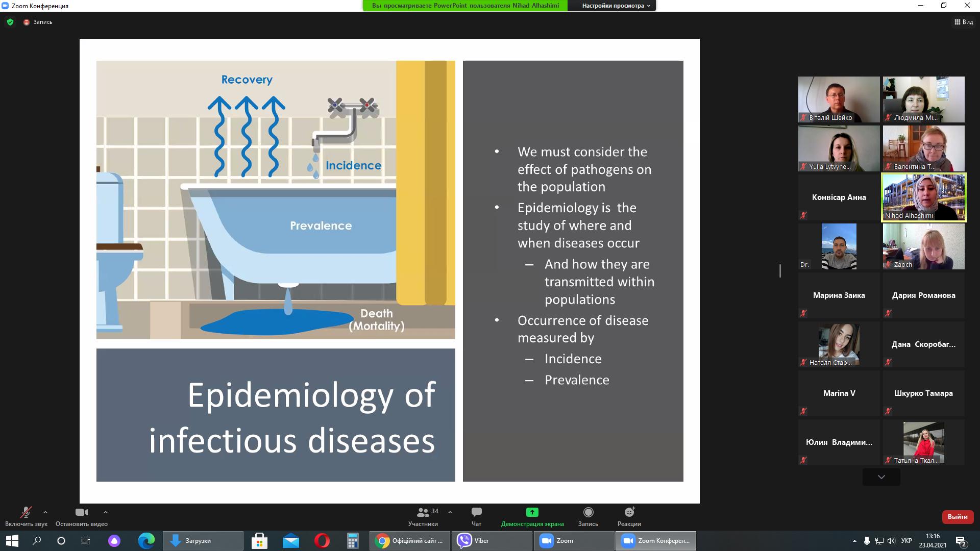Select Marina V participant tile
Viewport: 980px width, 551px height.
[x=839, y=393]
